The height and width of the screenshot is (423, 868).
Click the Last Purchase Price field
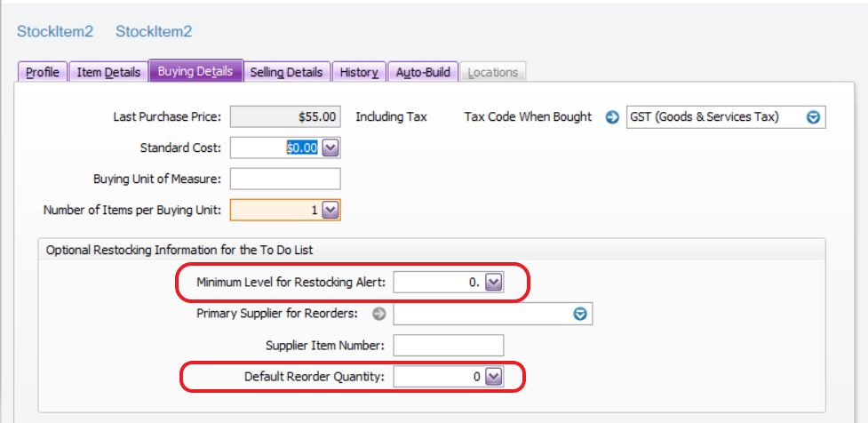284,117
